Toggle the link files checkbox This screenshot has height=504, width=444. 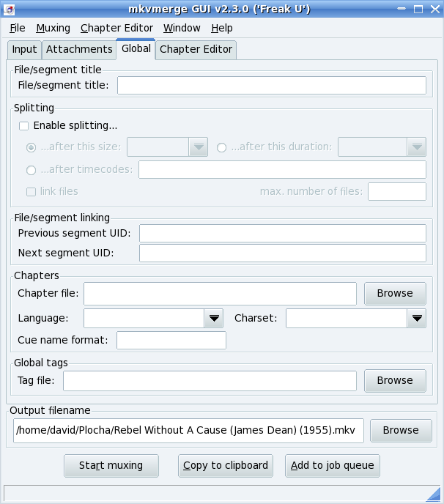point(31,192)
